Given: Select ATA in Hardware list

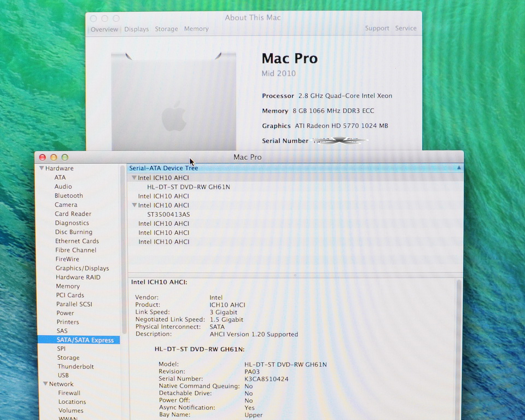Looking at the screenshot, I should [60, 178].
